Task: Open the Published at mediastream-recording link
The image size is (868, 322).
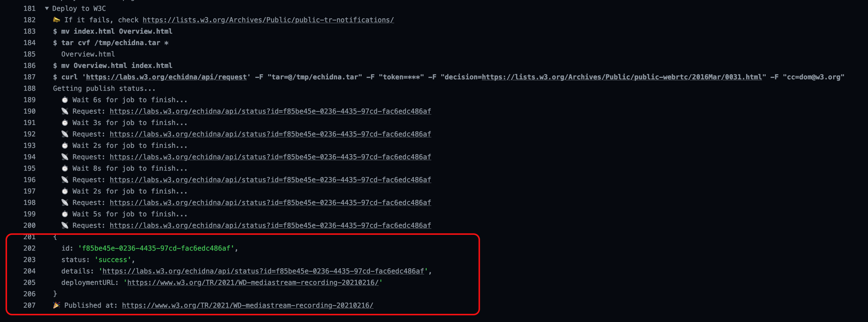Action: pos(247,305)
